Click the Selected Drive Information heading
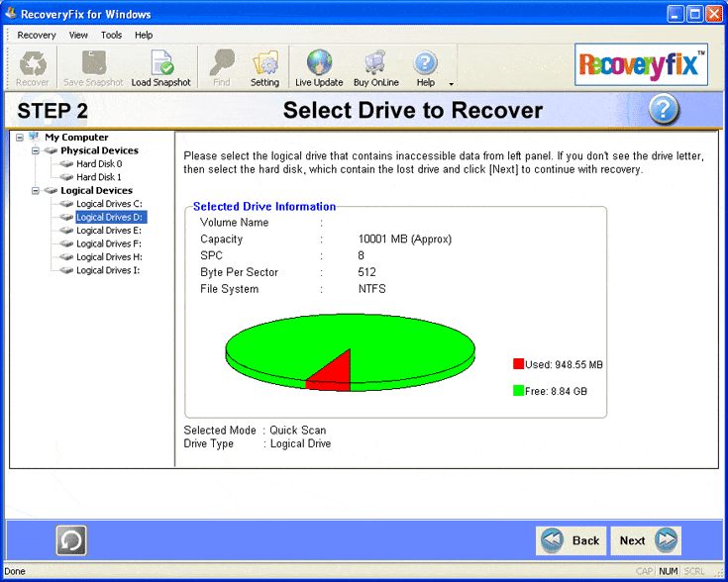The height and width of the screenshot is (582, 728). click(264, 207)
